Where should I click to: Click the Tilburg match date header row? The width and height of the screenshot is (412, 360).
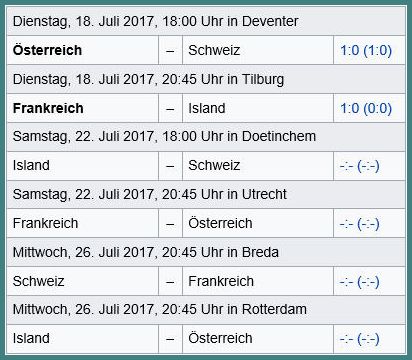206,79
